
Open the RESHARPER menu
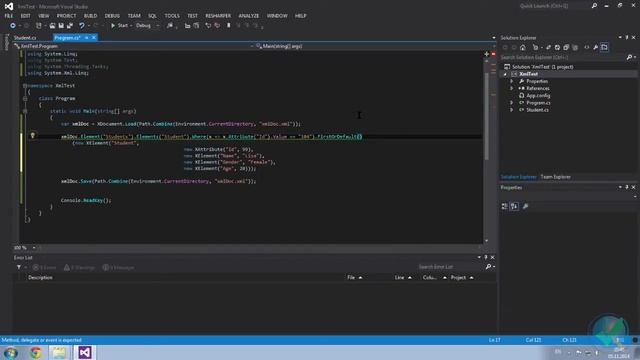click(x=218, y=16)
